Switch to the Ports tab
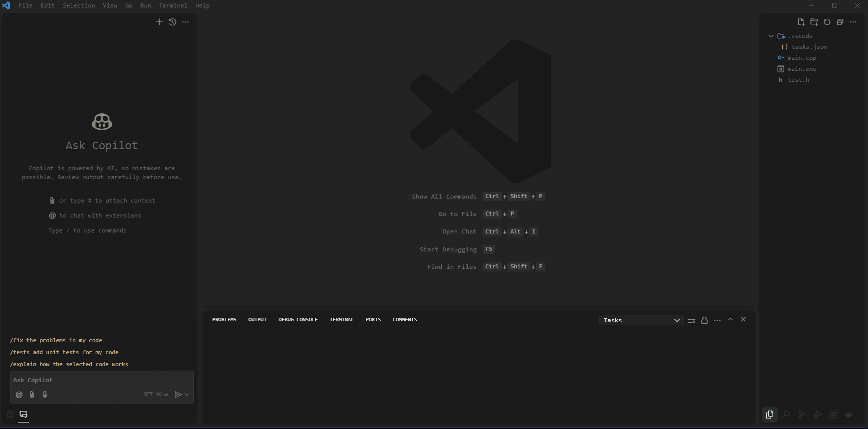Viewport: 868px width, 429px height. [x=373, y=320]
